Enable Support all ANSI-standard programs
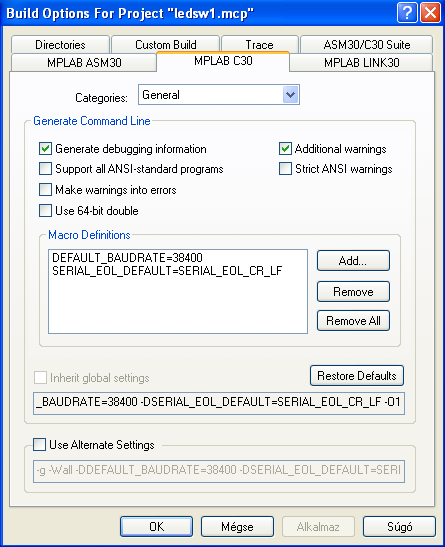 pyautogui.click(x=45, y=169)
